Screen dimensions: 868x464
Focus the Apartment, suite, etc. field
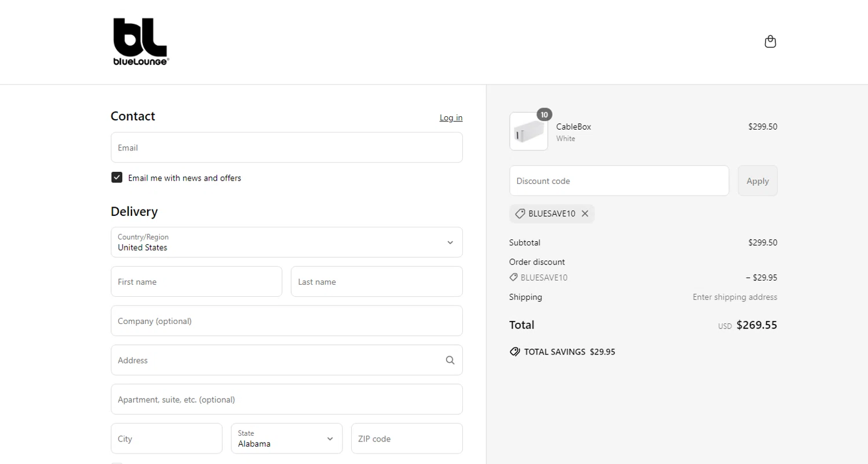286,399
